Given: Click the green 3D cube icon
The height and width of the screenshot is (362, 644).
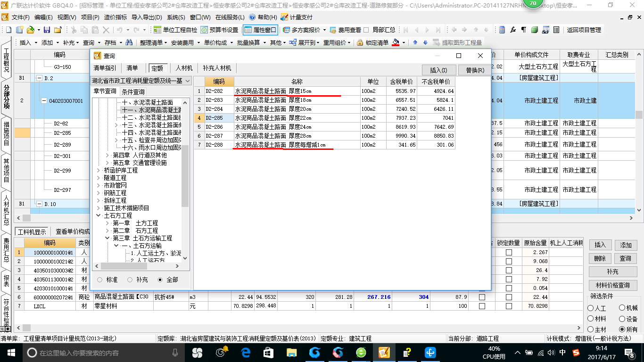Looking at the screenshot, I should [534, 30].
